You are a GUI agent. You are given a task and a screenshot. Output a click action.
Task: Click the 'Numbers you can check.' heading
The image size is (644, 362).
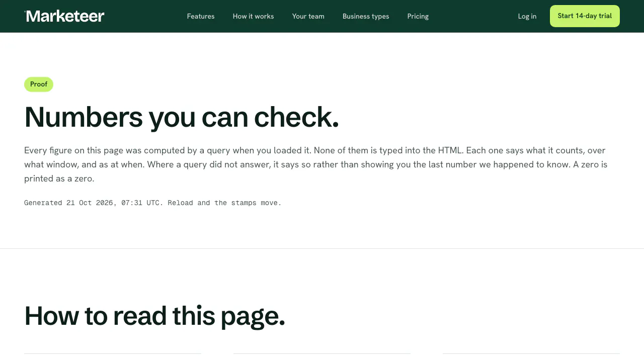pos(182,117)
